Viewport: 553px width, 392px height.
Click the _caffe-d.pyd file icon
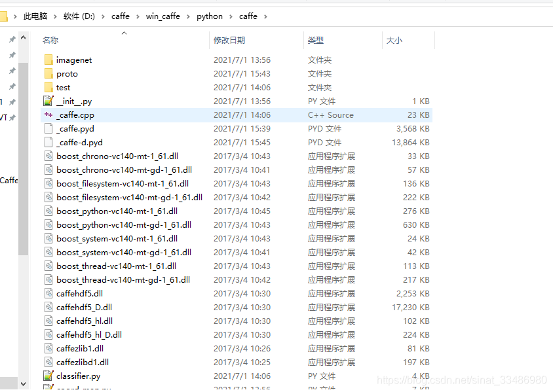[x=48, y=142]
